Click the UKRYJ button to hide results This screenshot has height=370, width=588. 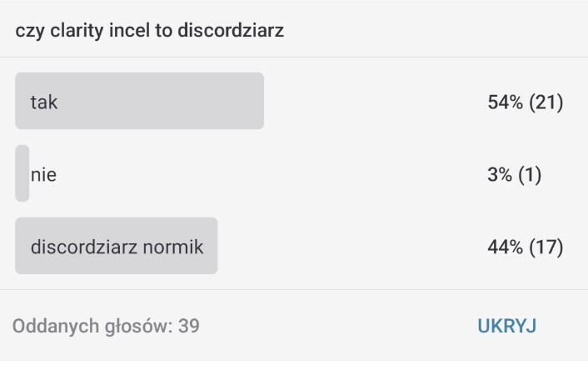coord(506,326)
